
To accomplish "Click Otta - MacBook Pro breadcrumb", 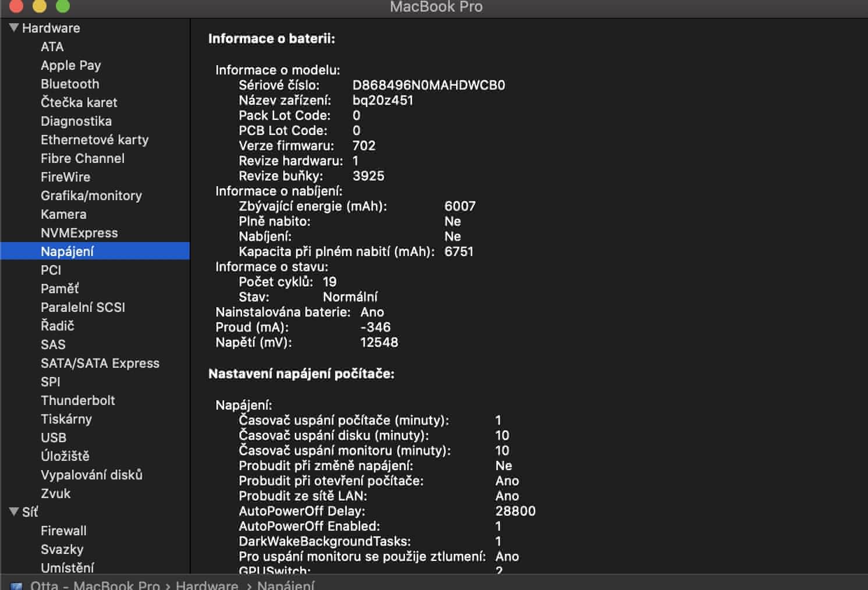I will (x=95, y=585).
